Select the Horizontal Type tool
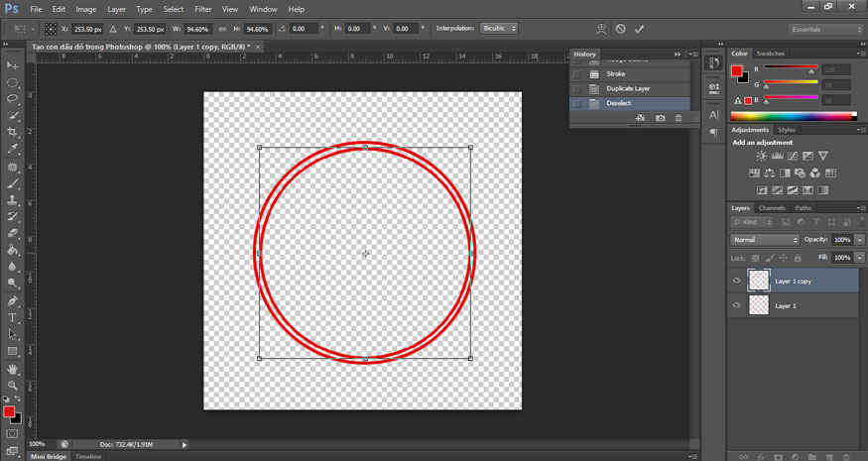The height and width of the screenshot is (461, 868). pos(12,318)
